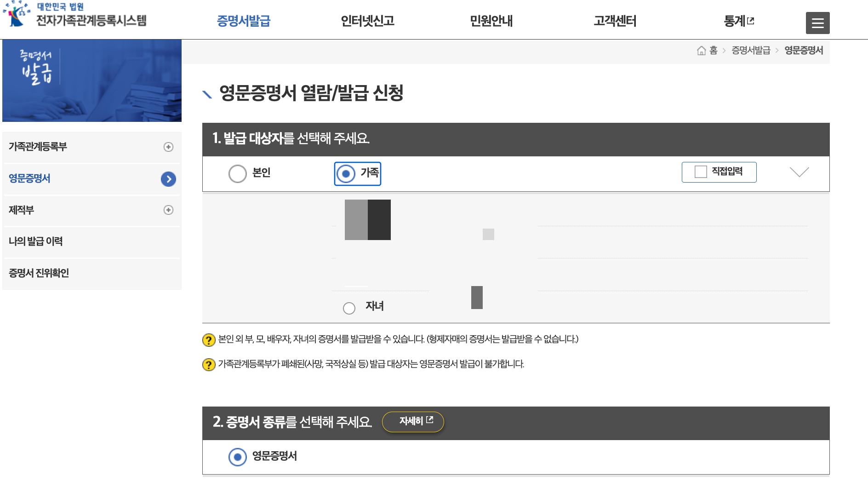
Task: Expand the 가족관계등록부 sidebar section
Action: point(169,147)
